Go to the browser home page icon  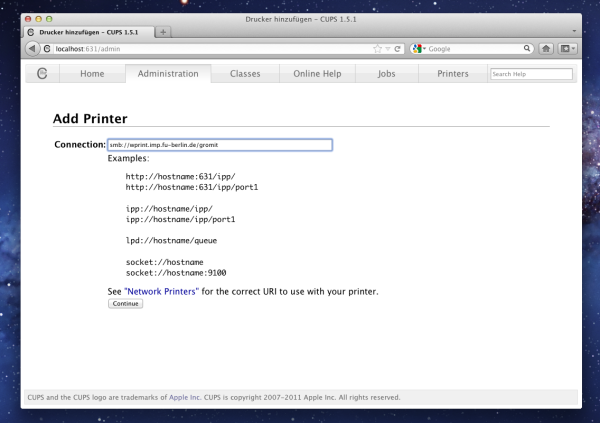pos(546,49)
